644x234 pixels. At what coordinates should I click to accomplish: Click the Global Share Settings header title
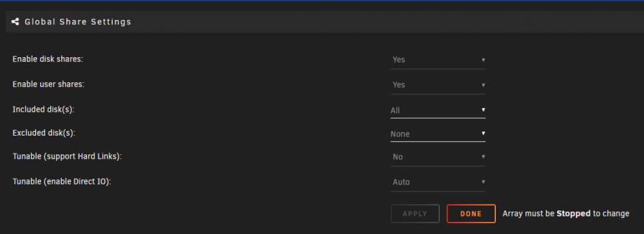(x=78, y=22)
